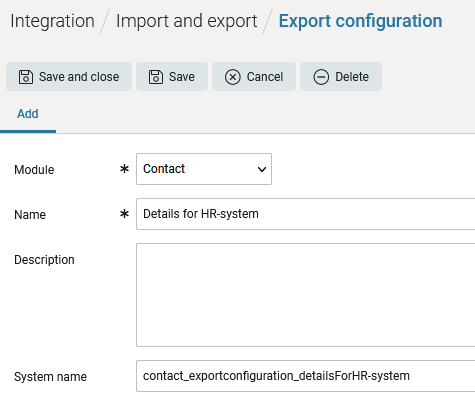Image resolution: width=475 pixels, height=397 pixels.
Task: Click the Description field label
Action: (x=44, y=260)
